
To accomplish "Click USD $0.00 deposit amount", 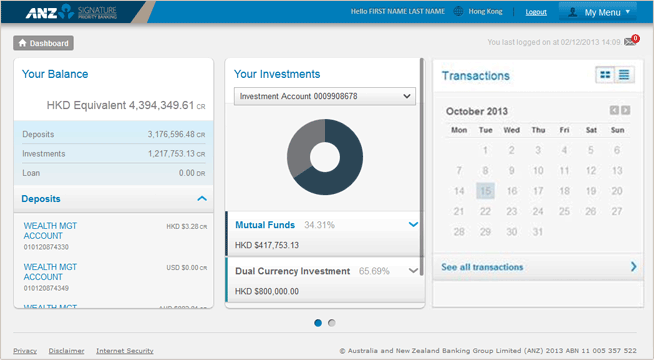I will (x=186, y=267).
